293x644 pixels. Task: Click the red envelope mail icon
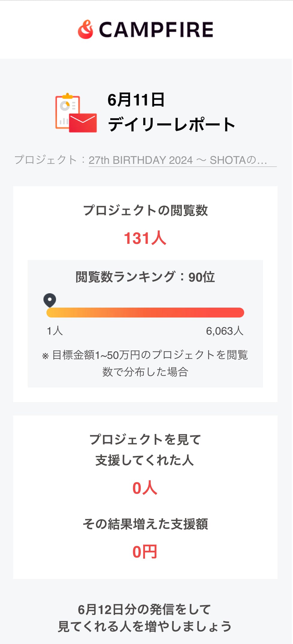click(x=83, y=123)
